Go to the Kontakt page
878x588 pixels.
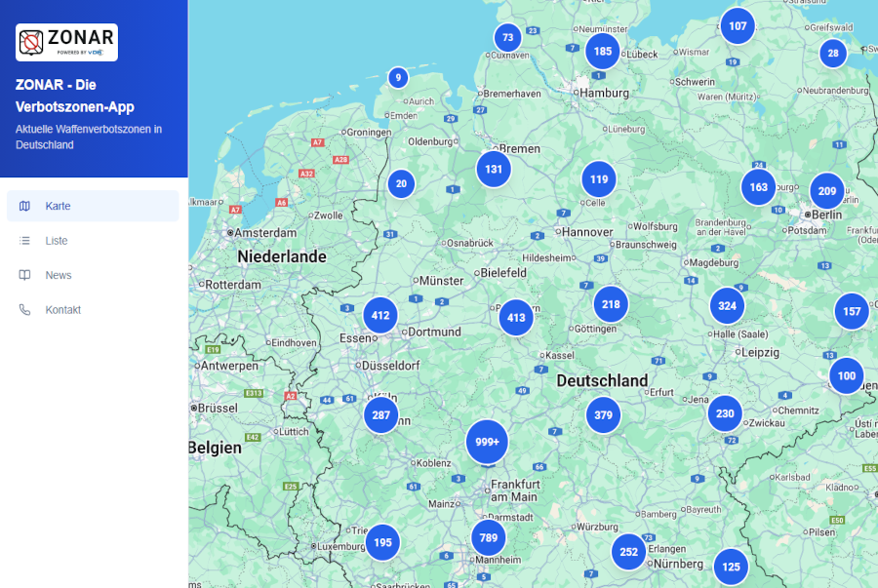(x=62, y=310)
